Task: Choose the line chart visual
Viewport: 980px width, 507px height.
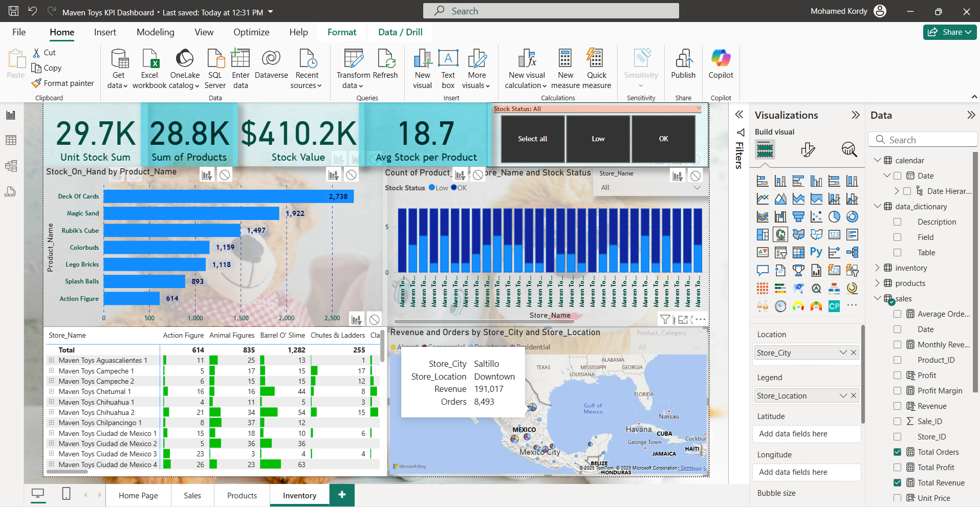Action: pyautogui.click(x=763, y=199)
